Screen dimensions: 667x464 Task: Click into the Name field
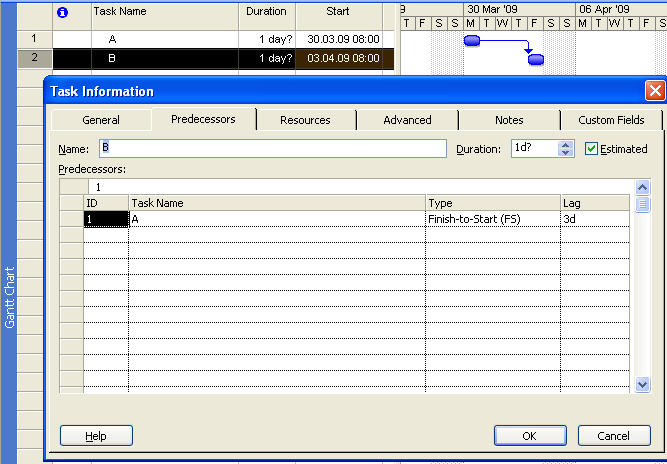pyautogui.click(x=273, y=148)
